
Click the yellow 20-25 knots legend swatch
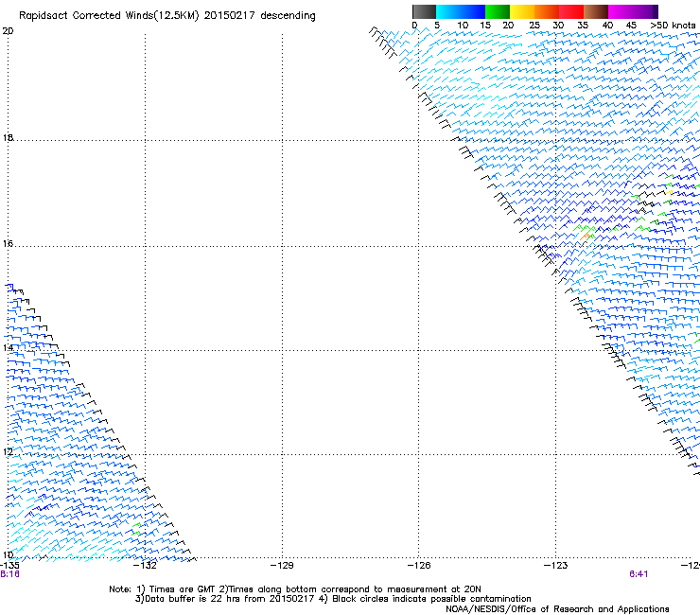pos(522,11)
